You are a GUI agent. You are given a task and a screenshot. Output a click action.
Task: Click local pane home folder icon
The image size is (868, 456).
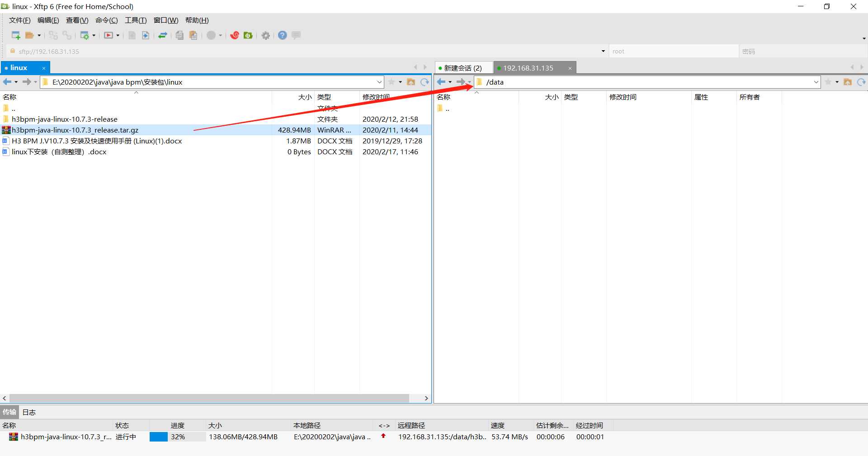tap(411, 82)
